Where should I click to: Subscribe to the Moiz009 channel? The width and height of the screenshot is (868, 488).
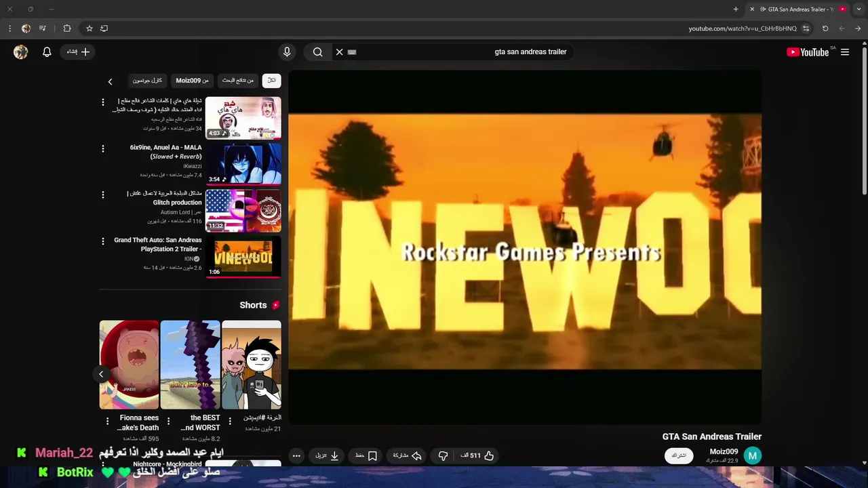point(679,455)
